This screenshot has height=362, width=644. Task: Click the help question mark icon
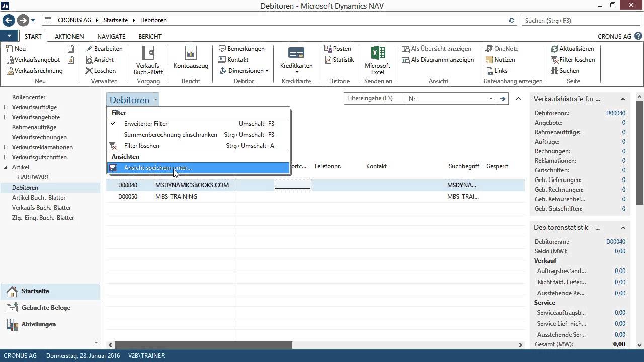tap(638, 36)
